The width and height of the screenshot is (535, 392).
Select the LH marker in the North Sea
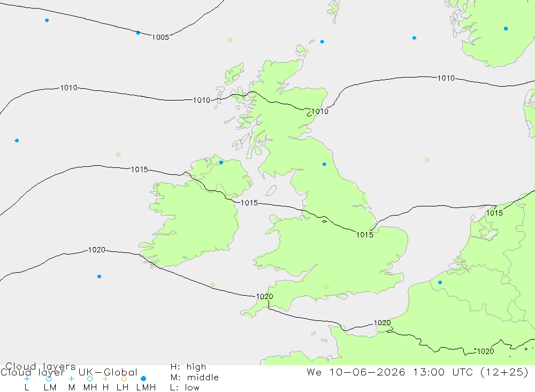click(x=427, y=160)
